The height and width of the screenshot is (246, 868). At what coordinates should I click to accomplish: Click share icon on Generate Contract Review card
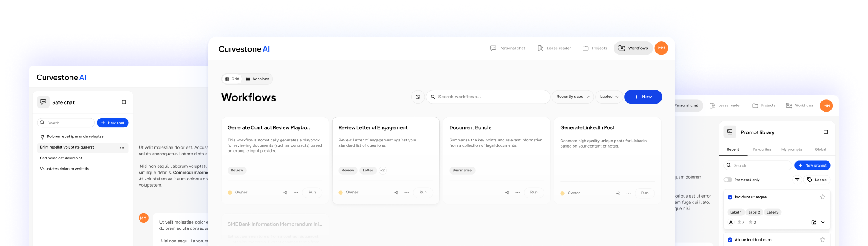[285, 193]
